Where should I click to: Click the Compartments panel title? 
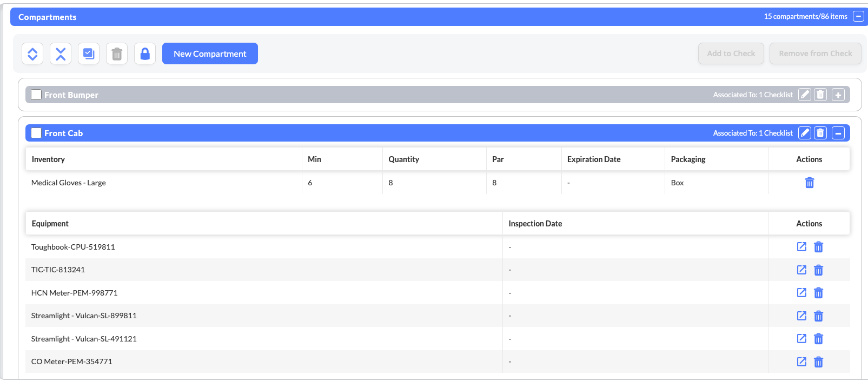pos(48,17)
